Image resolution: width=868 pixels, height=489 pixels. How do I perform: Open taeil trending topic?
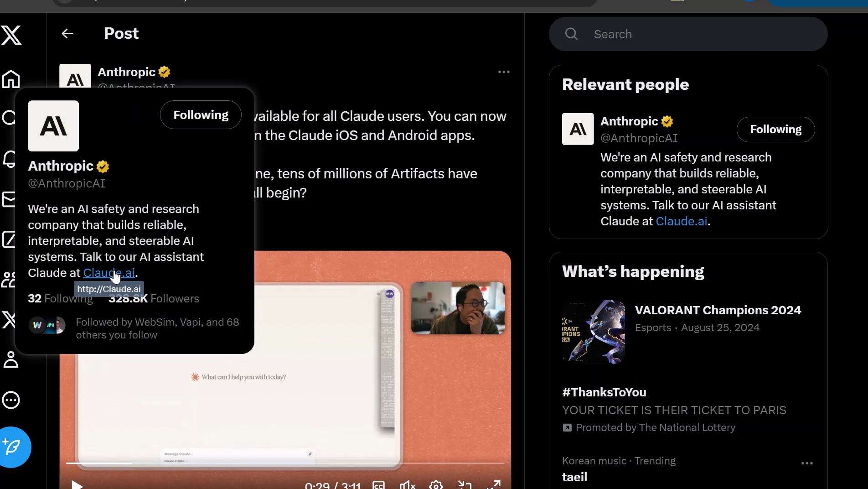[574, 477]
